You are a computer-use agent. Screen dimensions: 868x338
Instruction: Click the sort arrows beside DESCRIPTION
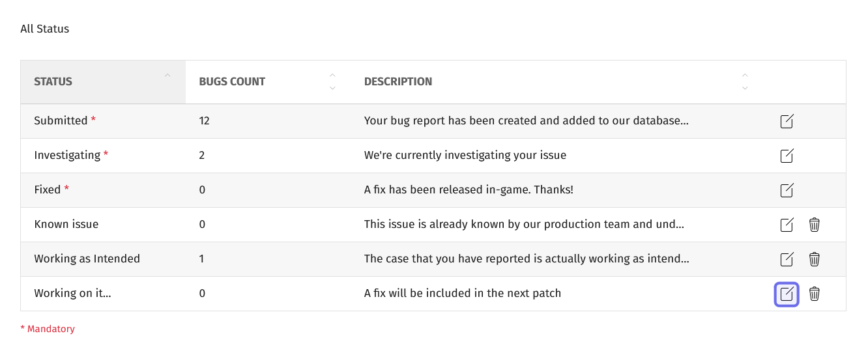pyautogui.click(x=745, y=81)
